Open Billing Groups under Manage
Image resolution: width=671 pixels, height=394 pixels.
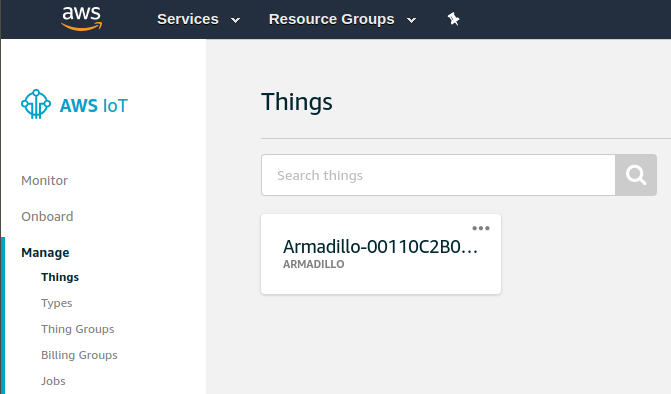(79, 355)
